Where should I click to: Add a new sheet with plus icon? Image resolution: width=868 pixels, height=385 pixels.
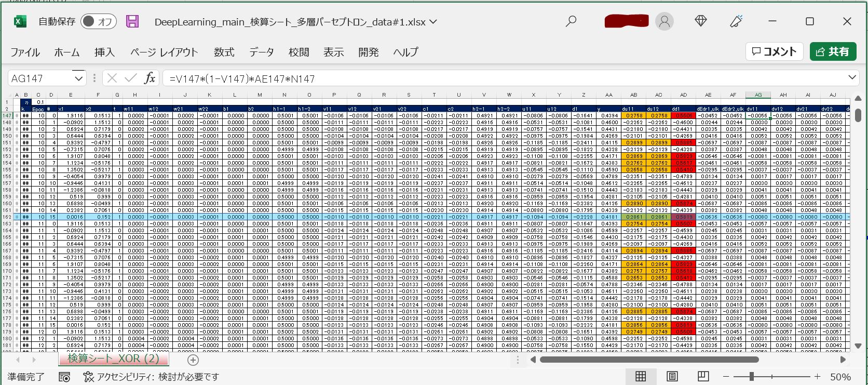[193, 360]
